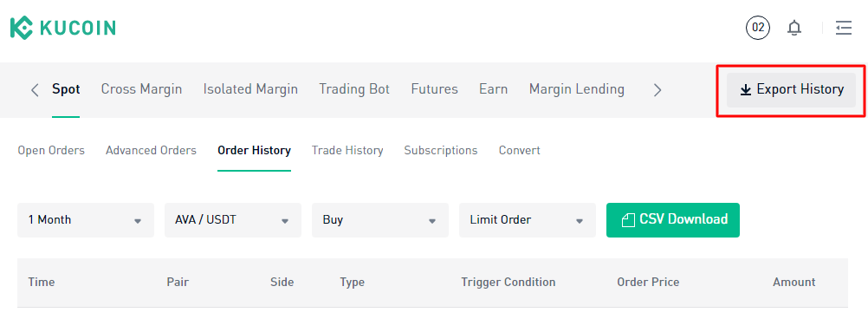Click the green CSV Download button

(672, 220)
